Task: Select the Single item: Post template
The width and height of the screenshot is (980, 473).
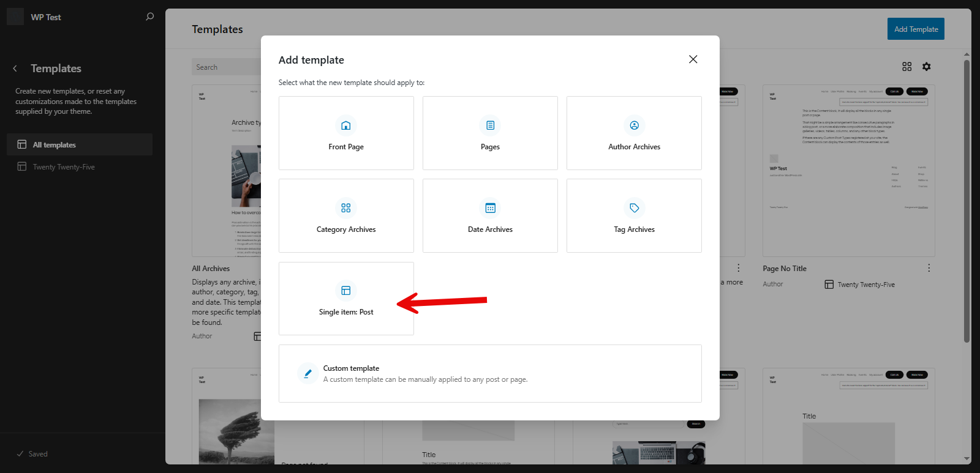Action: click(346, 299)
